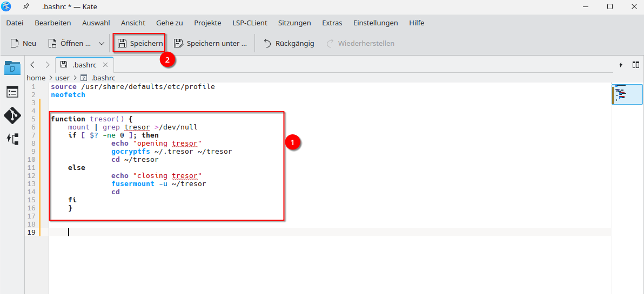644x294 pixels.
Task: Click the code minimap preview
Action: (627, 94)
